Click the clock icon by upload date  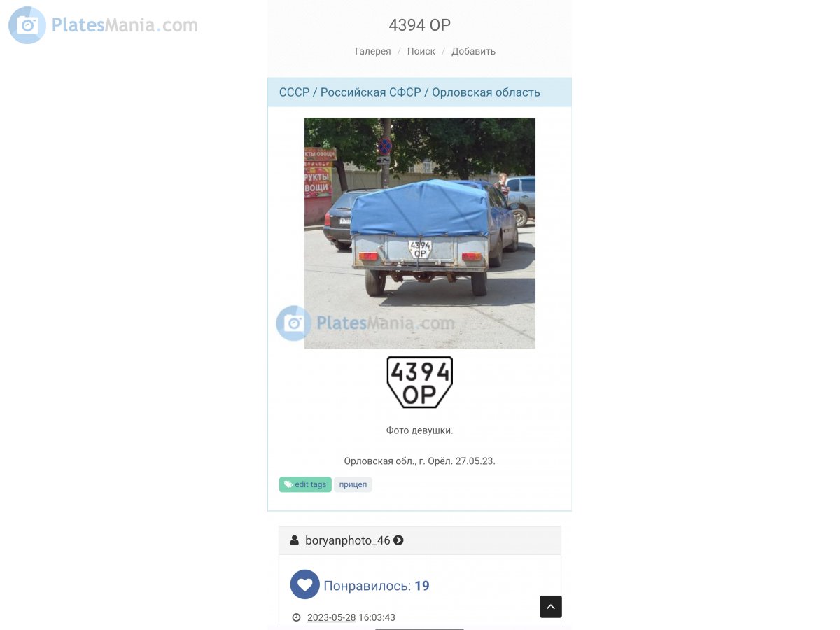click(296, 617)
